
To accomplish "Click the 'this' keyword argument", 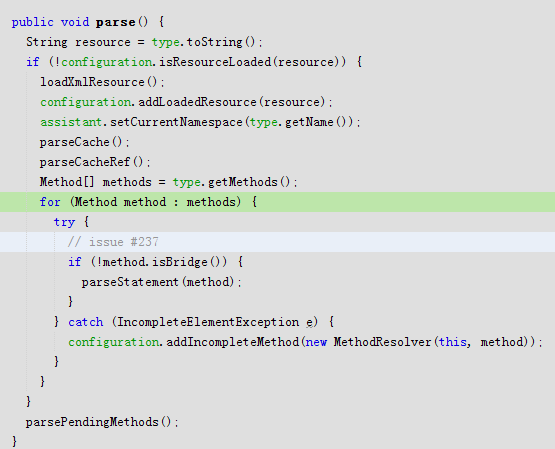I will 453,342.
